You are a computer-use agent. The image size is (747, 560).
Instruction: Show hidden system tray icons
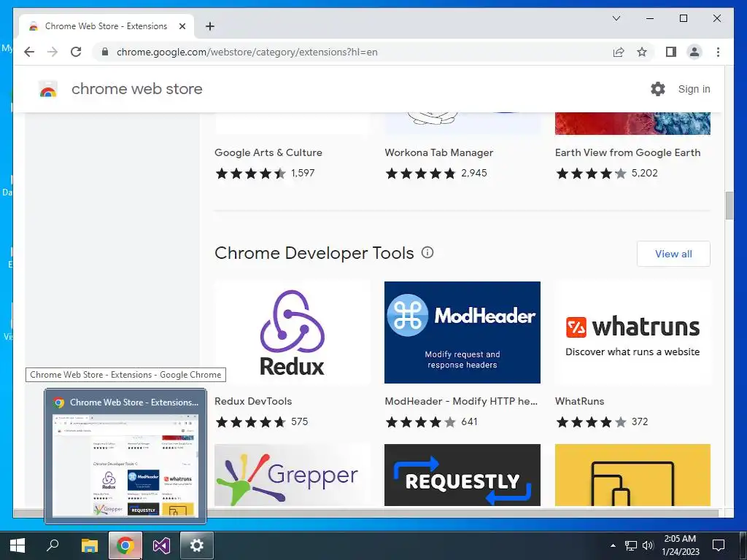[x=613, y=545]
